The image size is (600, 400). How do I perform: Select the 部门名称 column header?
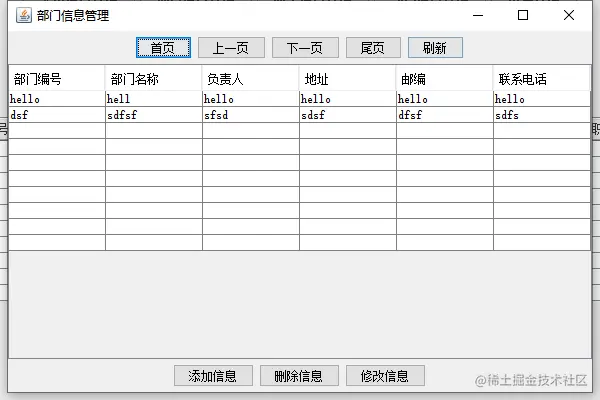[x=153, y=78]
